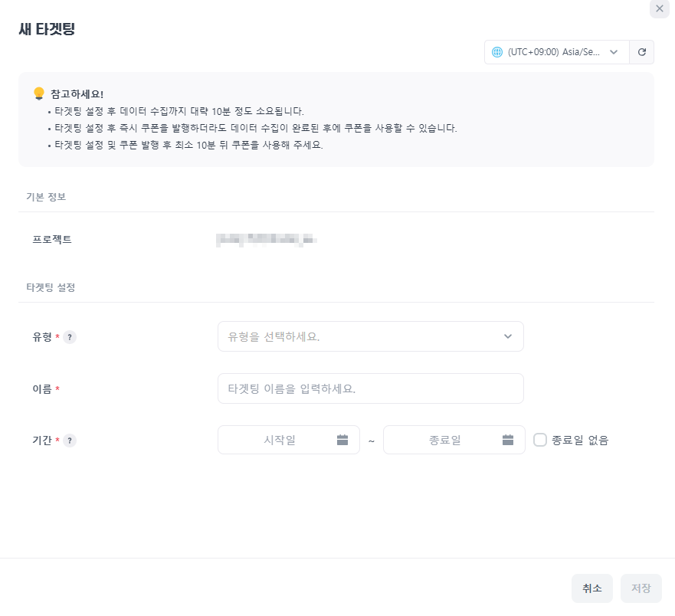Click the 시작일 date input
Image resolution: width=675 pixels, height=616 pixels.
pos(280,440)
